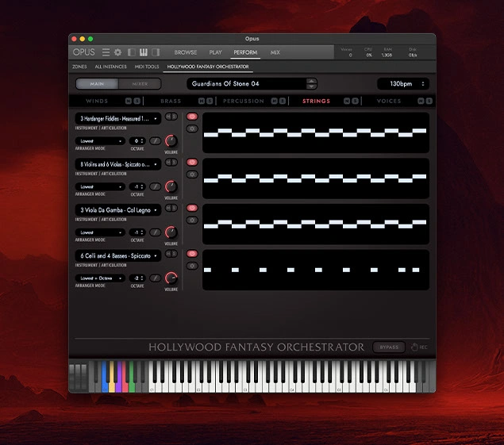Click the slash button in Violins and Violas row

(156, 186)
